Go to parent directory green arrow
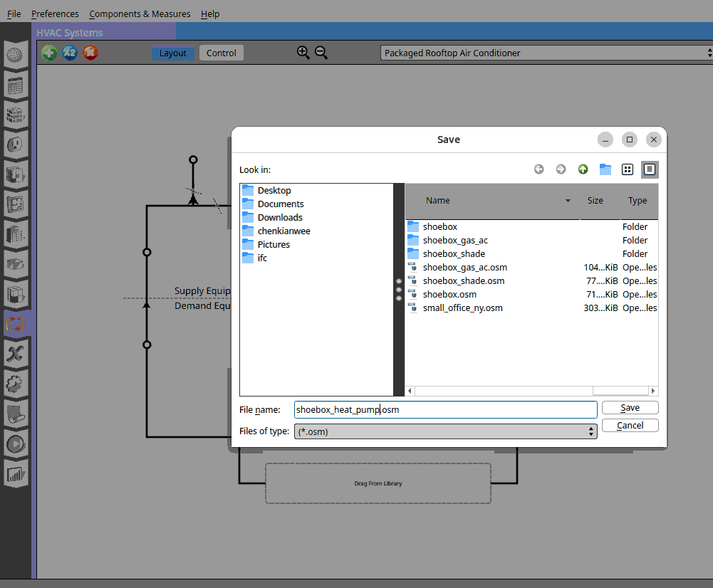The width and height of the screenshot is (713, 588). (583, 169)
